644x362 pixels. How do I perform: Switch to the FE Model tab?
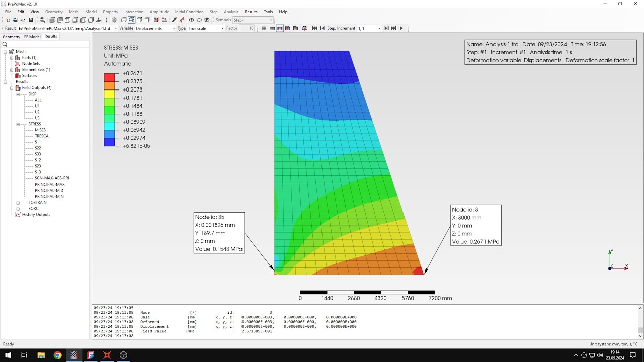(x=32, y=37)
